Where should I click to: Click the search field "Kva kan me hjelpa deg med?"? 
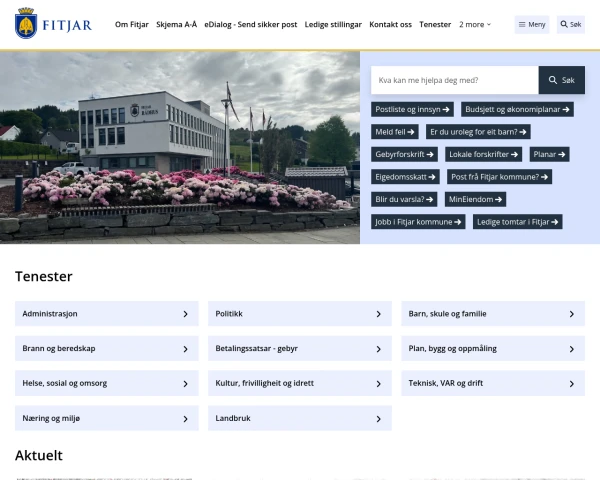pos(455,80)
